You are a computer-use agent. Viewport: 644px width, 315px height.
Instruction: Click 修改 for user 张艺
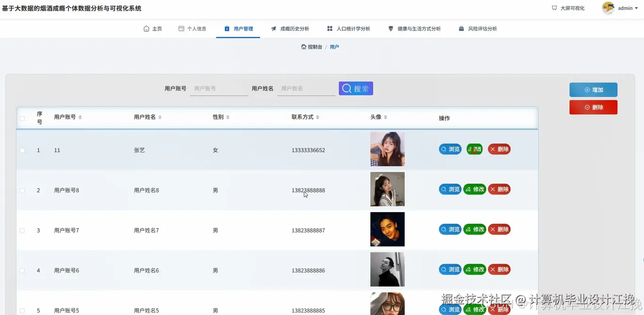475,149
